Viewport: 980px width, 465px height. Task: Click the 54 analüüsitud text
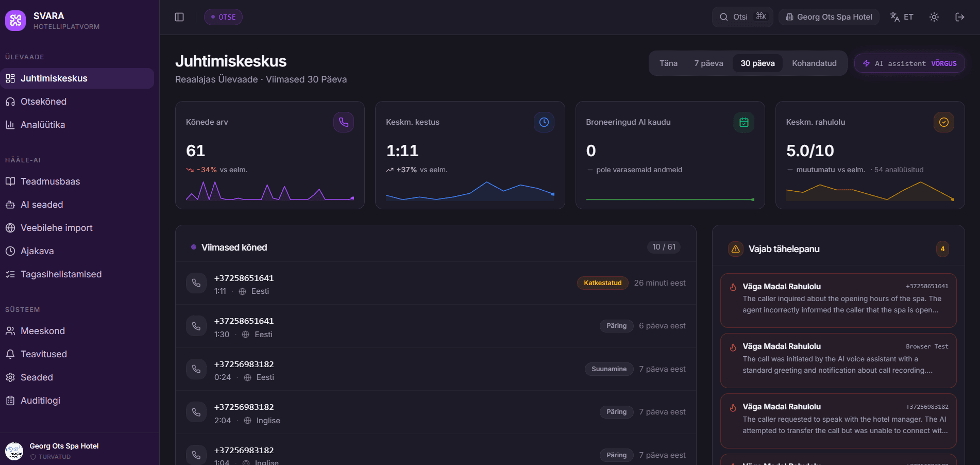[899, 170]
